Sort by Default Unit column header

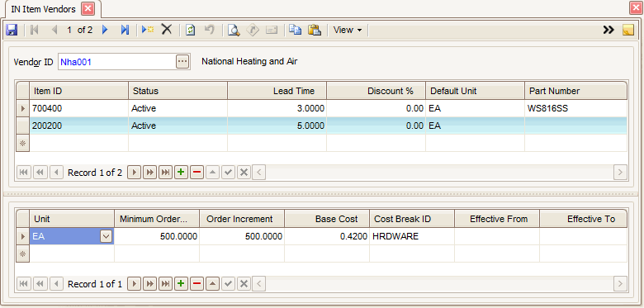[475, 91]
